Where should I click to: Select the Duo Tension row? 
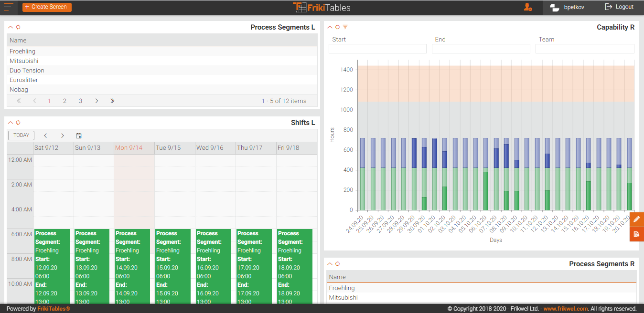(x=27, y=70)
